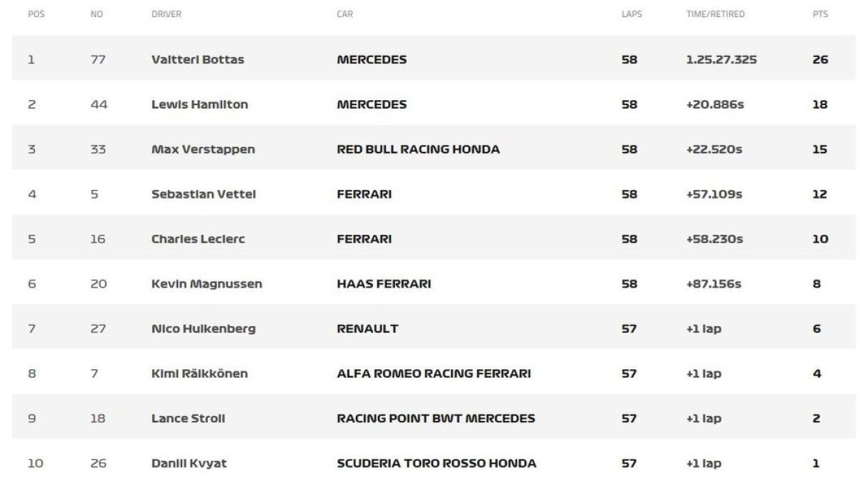Click the winning time 1.25.27.325

pos(721,60)
